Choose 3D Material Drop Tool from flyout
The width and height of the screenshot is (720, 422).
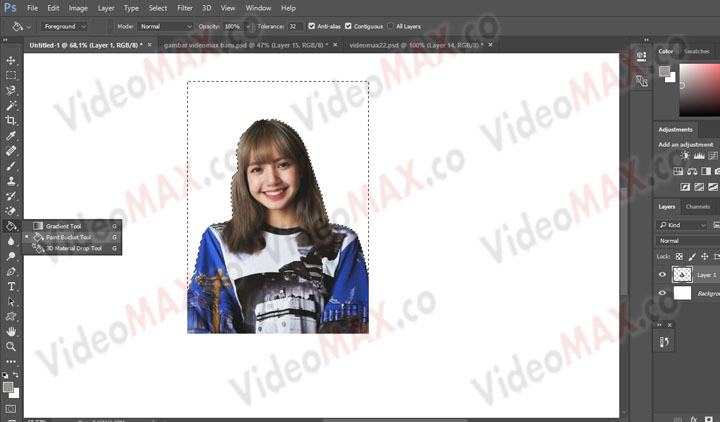[x=73, y=248]
